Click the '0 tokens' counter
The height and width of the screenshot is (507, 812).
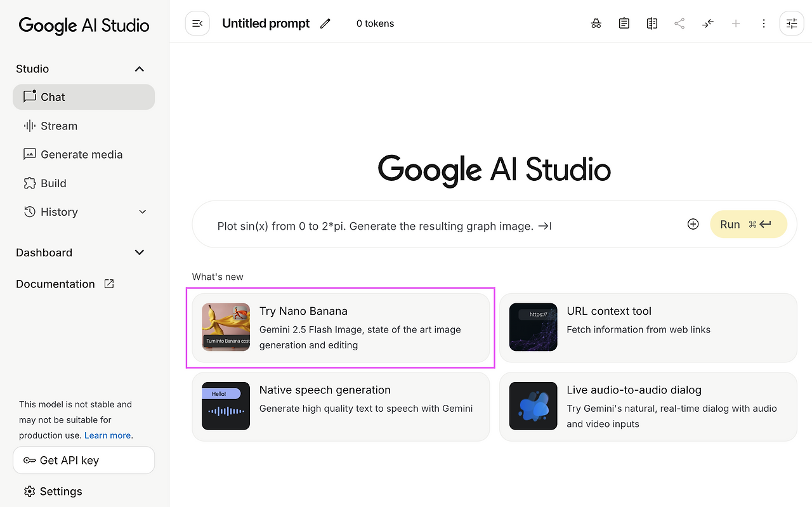[x=375, y=23]
